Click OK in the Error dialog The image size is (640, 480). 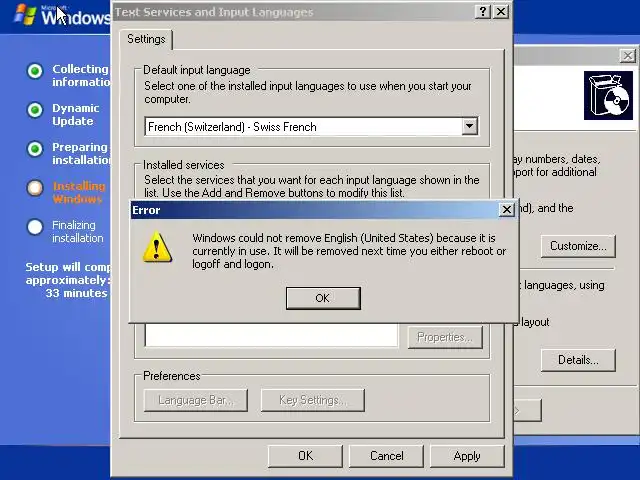click(x=323, y=298)
